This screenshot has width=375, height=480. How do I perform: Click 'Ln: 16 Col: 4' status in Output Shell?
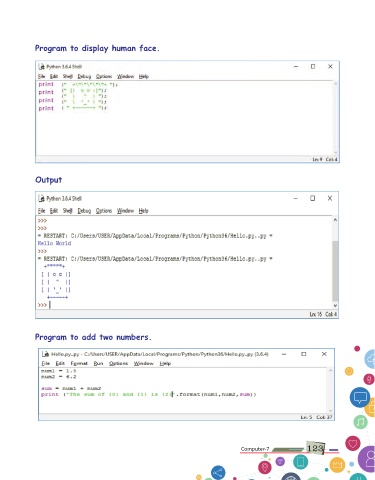[x=323, y=314]
